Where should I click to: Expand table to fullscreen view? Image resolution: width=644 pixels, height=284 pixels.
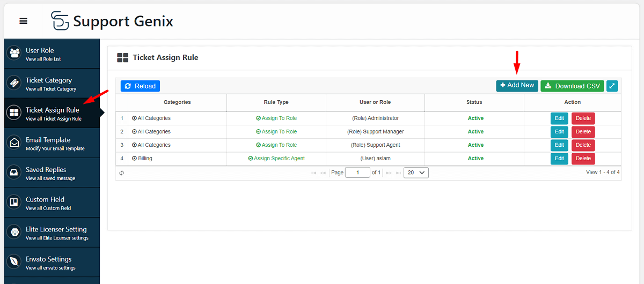coord(612,86)
